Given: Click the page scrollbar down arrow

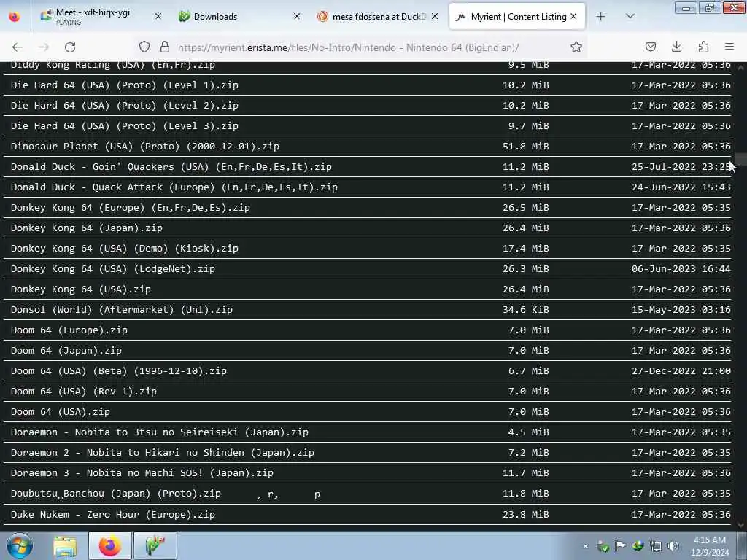Looking at the screenshot, I should coord(741,525).
